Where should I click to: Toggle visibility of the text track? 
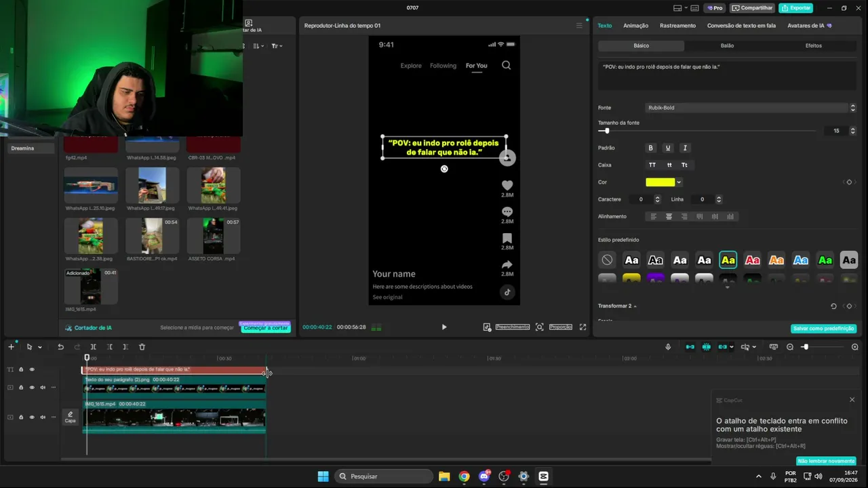(31, 369)
